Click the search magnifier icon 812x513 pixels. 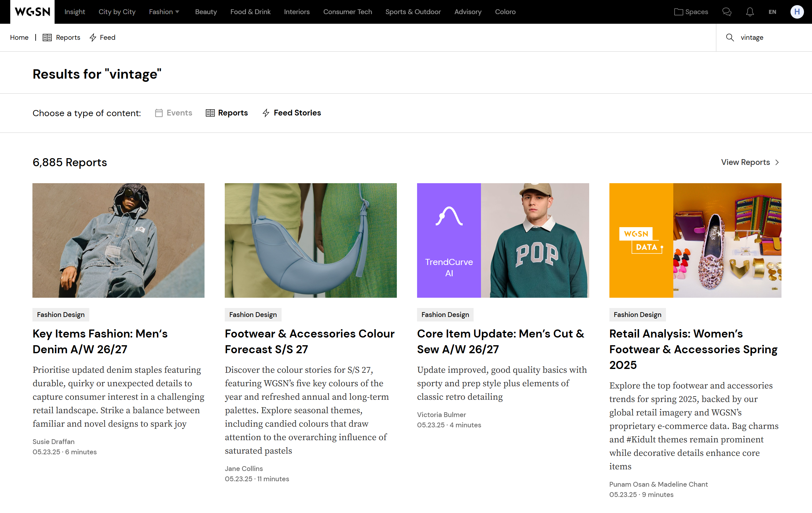(x=730, y=38)
